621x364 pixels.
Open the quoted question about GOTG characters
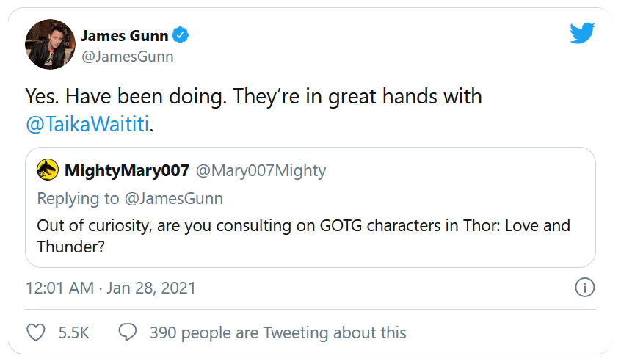tap(220, 225)
